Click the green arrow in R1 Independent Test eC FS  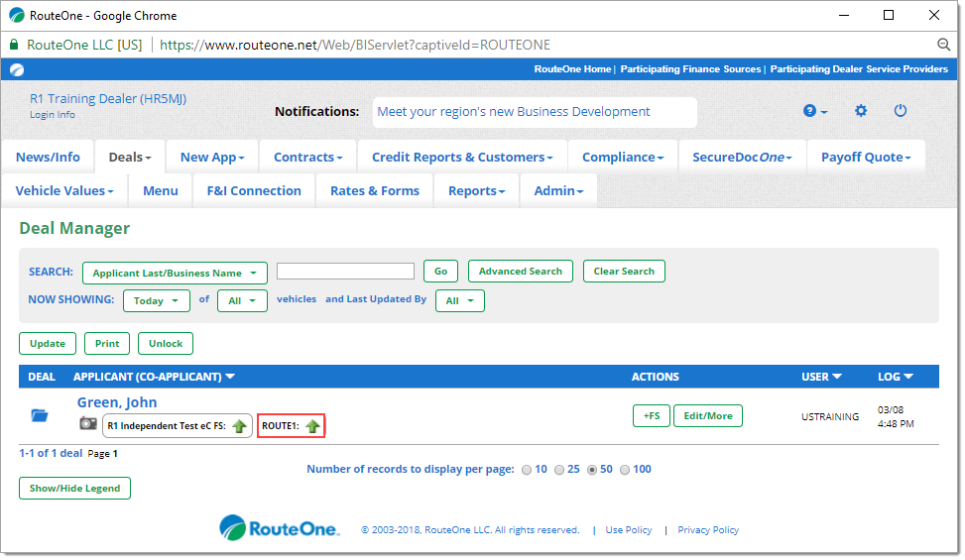[239, 426]
